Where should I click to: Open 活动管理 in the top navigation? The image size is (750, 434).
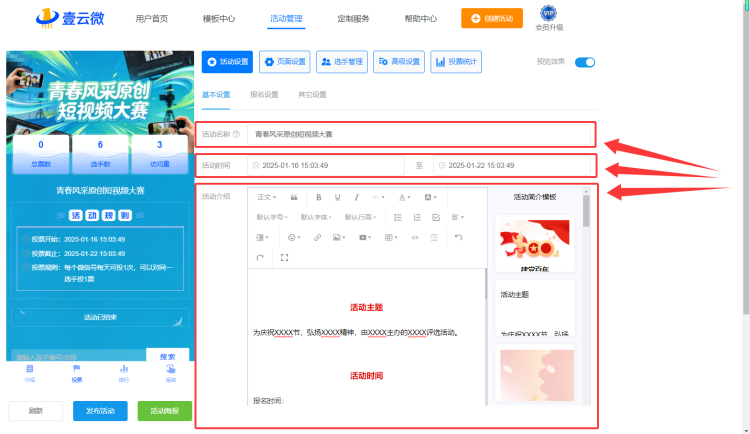(286, 19)
